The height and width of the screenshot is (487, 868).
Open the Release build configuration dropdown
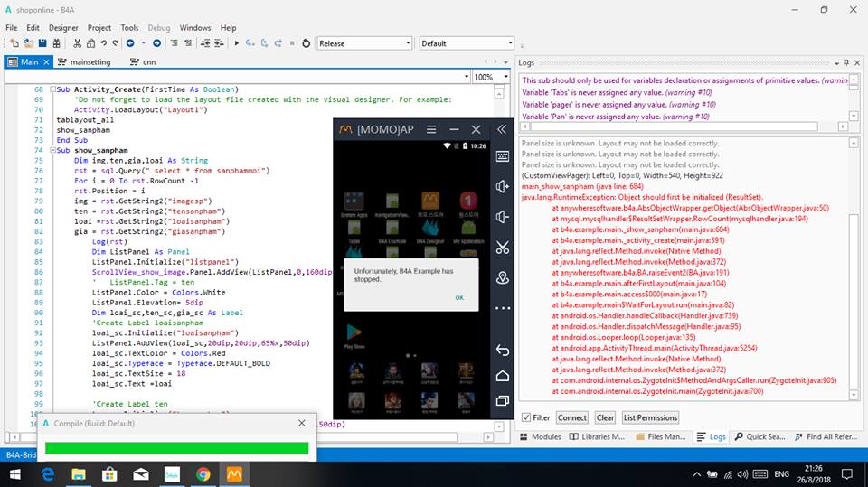tap(409, 43)
